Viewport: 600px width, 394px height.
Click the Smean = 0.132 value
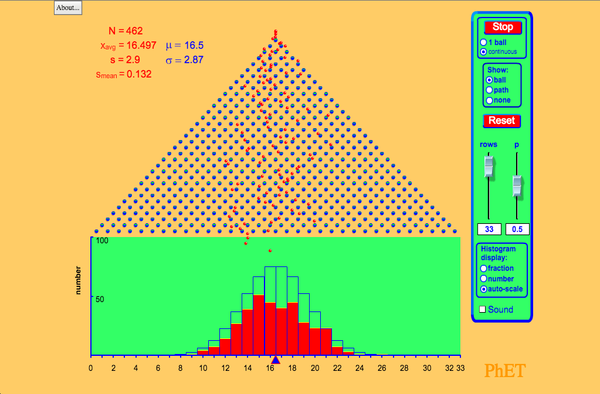124,74
